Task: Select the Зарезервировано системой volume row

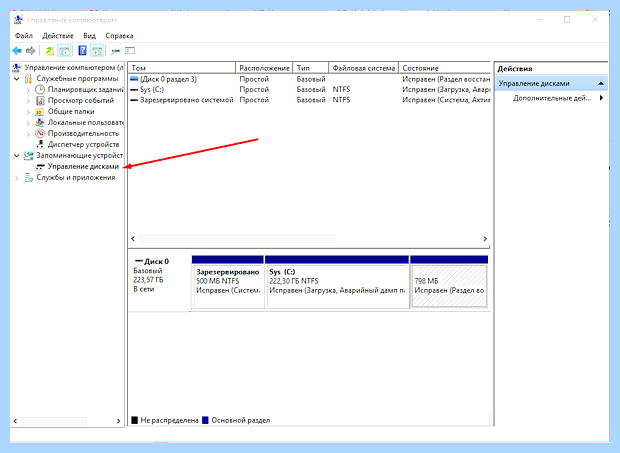Action: [310, 100]
